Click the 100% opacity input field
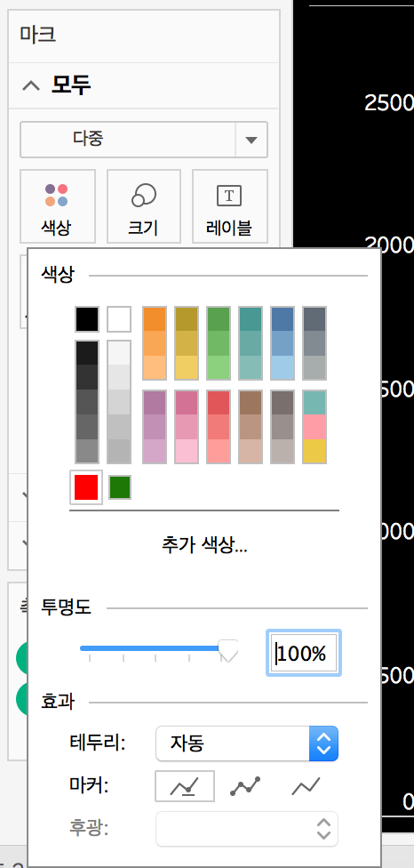The width and height of the screenshot is (414, 868). coord(304,653)
